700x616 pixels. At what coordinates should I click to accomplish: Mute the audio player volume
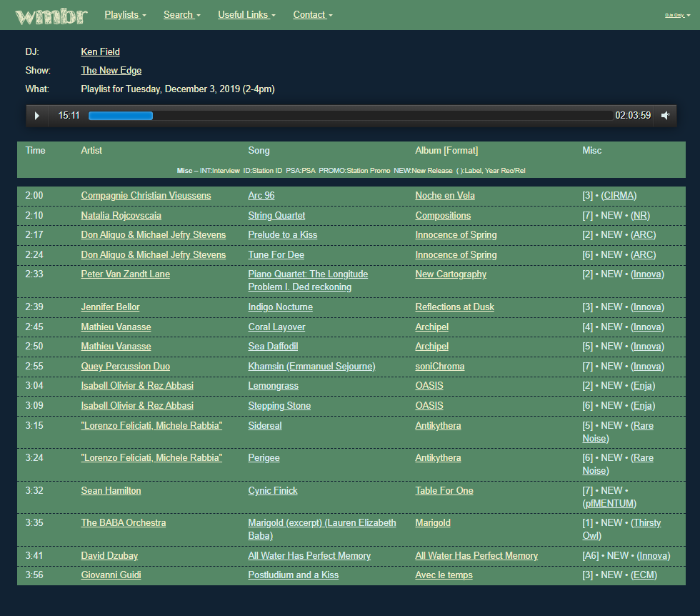(665, 116)
